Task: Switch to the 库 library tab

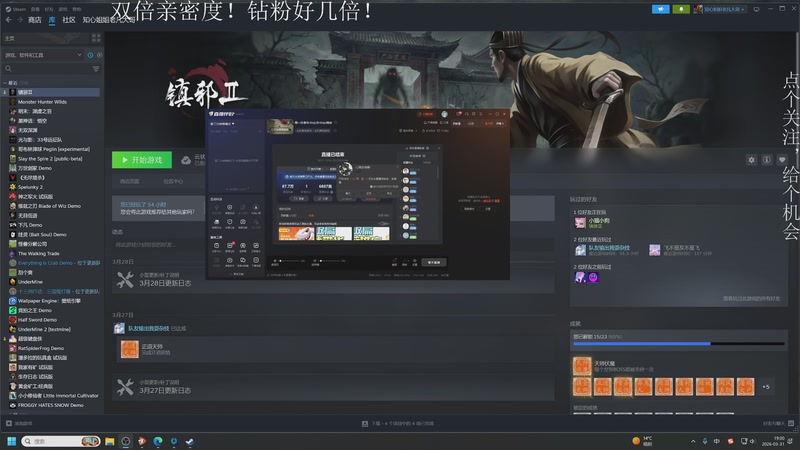Action: 52,20
